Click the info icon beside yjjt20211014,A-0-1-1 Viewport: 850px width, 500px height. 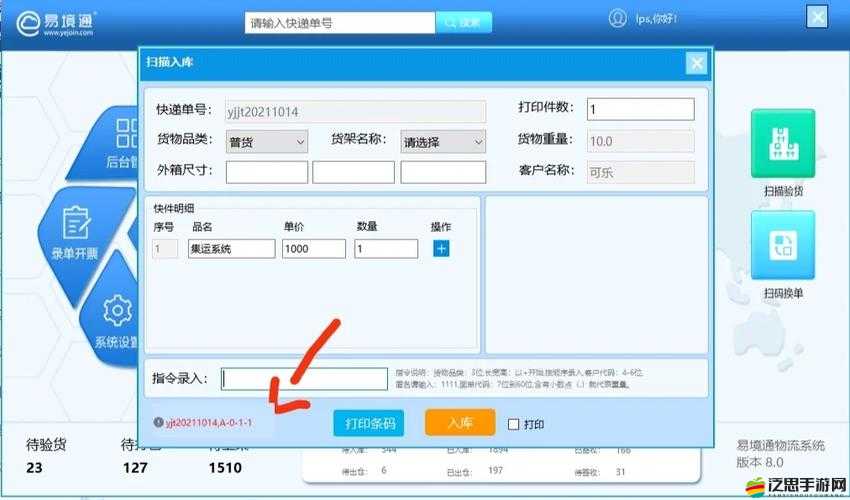pos(158,422)
